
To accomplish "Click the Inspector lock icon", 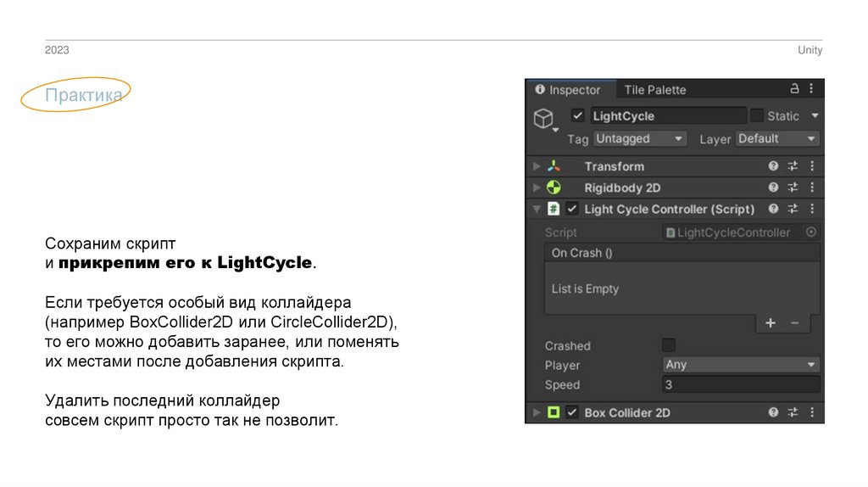I will 794,89.
